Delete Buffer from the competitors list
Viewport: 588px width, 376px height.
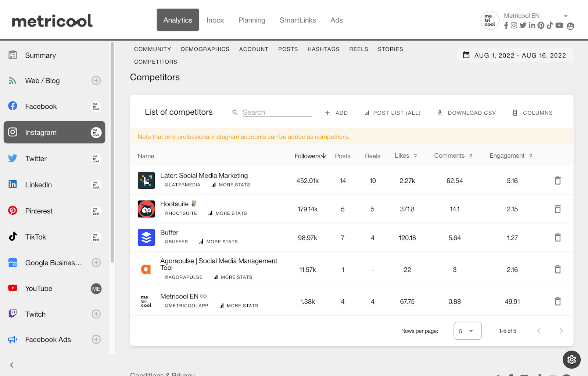click(557, 237)
